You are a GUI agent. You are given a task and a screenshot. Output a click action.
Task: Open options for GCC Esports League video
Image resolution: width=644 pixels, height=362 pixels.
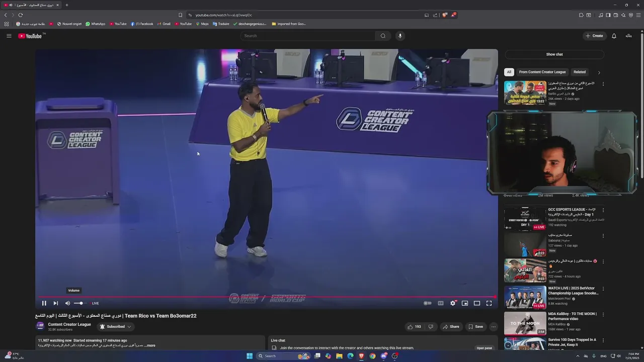pos(603,210)
